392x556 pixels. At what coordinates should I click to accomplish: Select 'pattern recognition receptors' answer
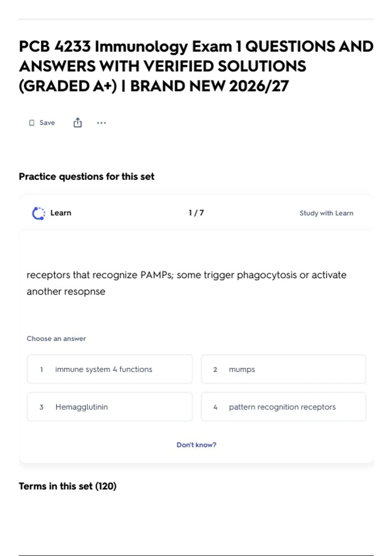pyautogui.click(x=284, y=407)
